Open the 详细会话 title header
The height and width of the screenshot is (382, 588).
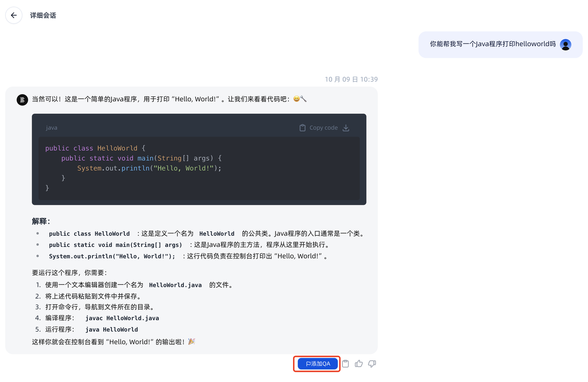click(43, 15)
